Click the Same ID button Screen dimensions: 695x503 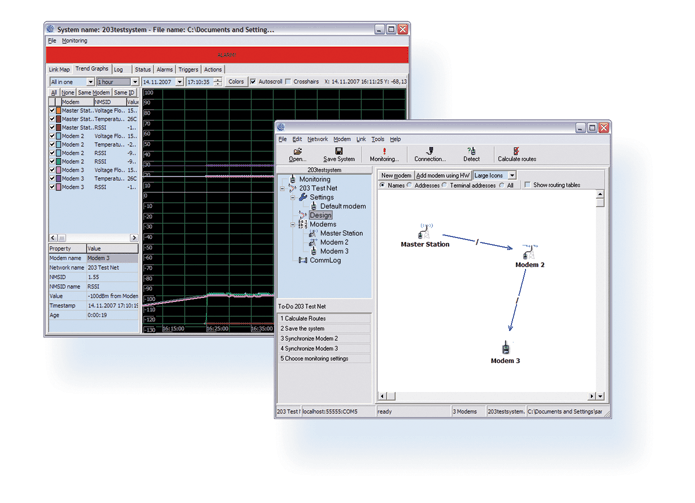(x=124, y=93)
